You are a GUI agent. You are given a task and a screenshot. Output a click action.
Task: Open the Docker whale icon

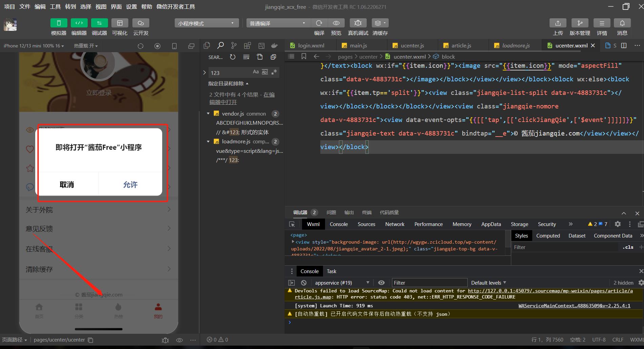click(x=275, y=45)
